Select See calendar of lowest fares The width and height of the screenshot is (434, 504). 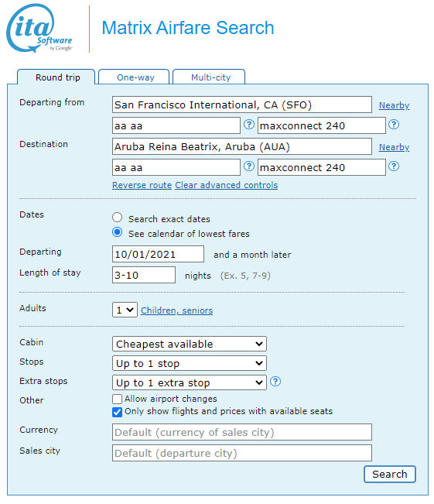(118, 232)
